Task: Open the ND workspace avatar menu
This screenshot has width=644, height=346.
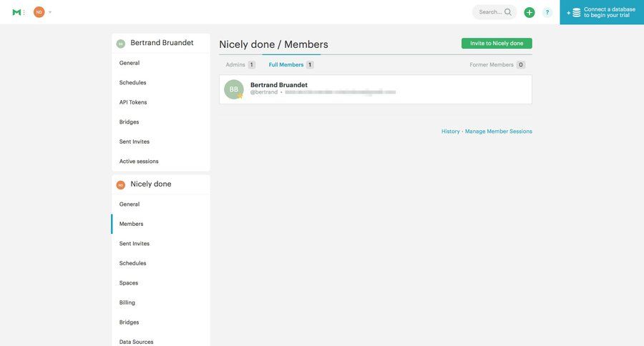Action: 39,12
